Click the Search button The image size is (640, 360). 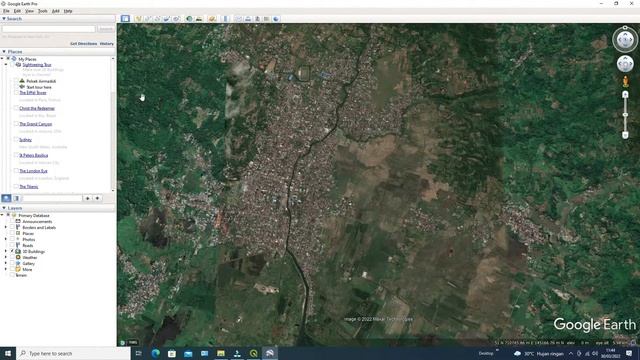point(106,29)
